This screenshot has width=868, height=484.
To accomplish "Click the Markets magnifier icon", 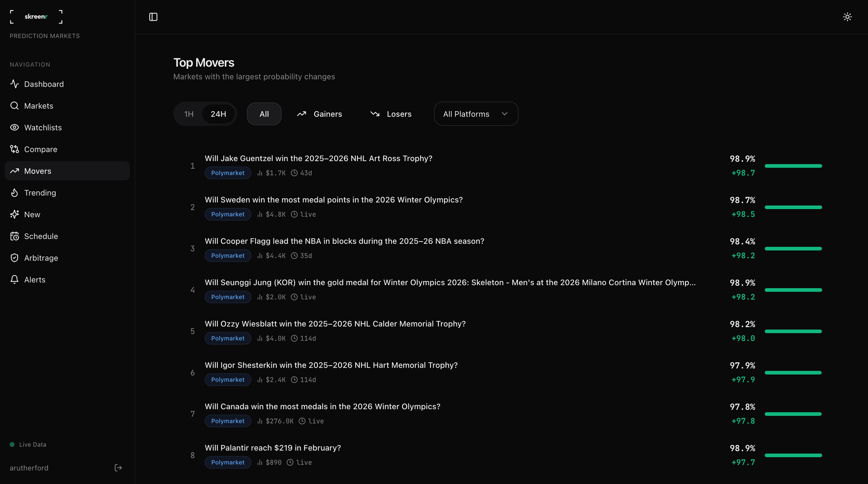I will [x=14, y=106].
